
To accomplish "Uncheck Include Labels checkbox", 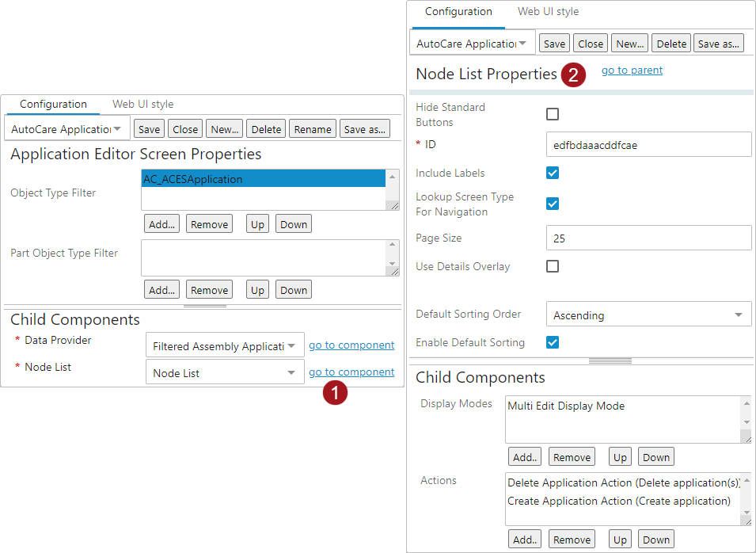I will (553, 173).
